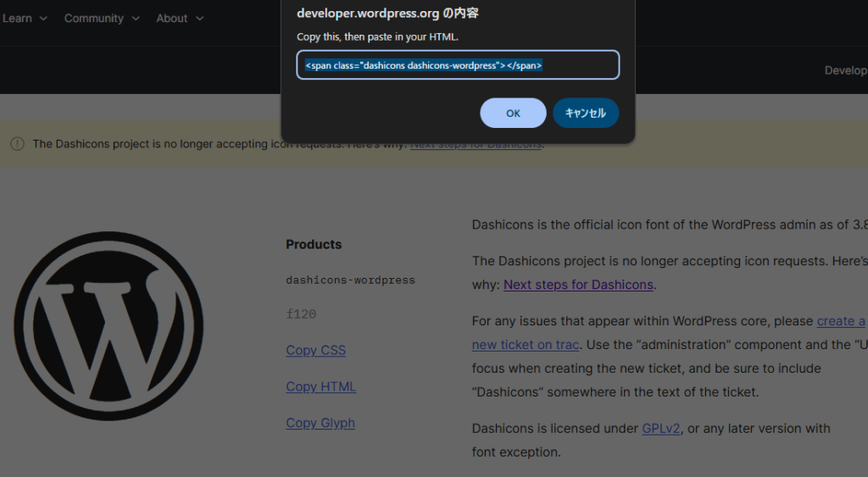Open the GPLv2 license link
Image resolution: width=868 pixels, height=477 pixels.
click(660, 429)
